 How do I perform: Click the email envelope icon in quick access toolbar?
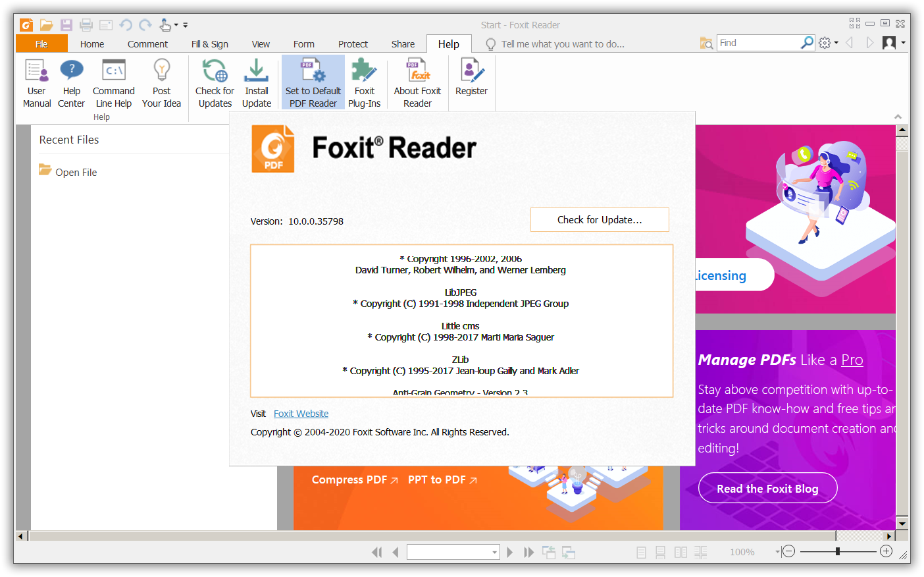pyautogui.click(x=106, y=25)
